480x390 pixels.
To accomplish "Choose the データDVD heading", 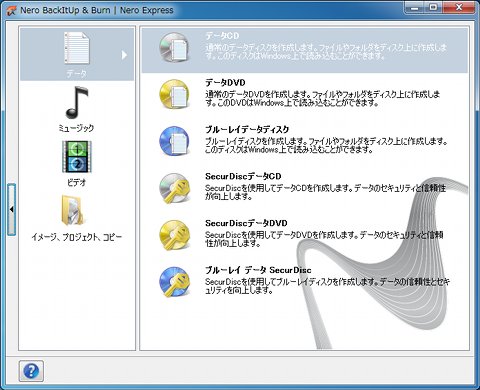I will tap(225, 82).
